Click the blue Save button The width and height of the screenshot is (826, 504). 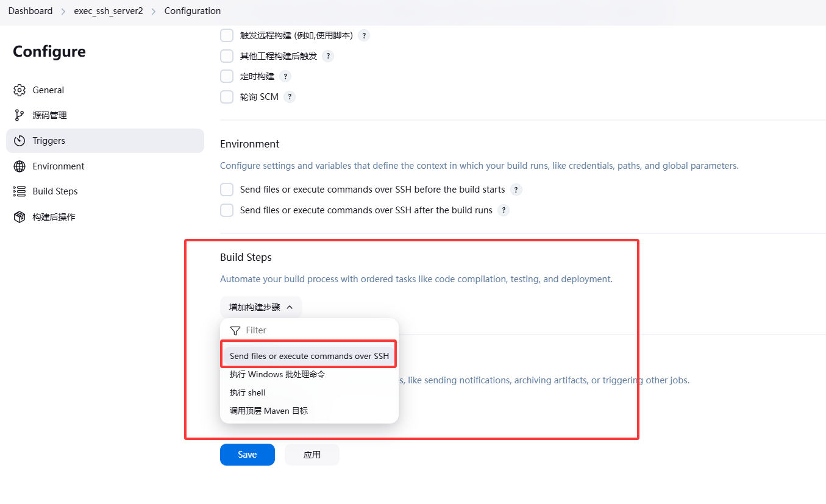(247, 455)
